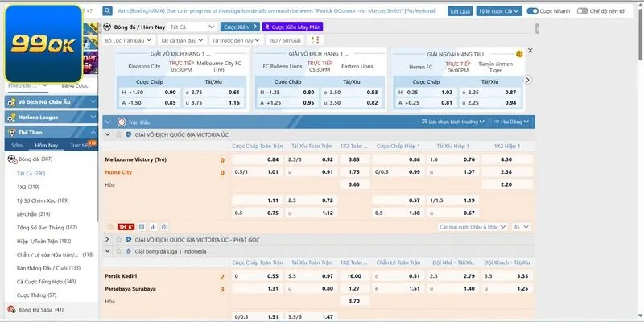Toggle the Cược Nhanh switch
This screenshot has width=644, height=322.
tap(533, 12)
